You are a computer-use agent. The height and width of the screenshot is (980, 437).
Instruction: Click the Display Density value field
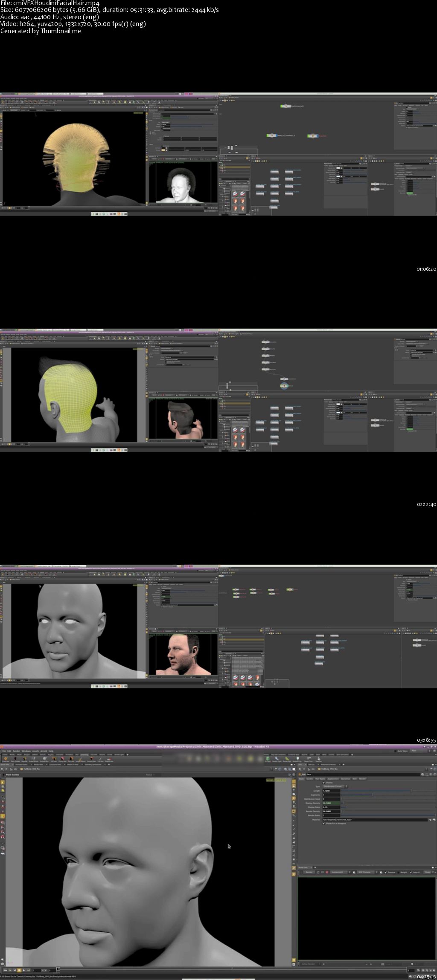click(331, 803)
